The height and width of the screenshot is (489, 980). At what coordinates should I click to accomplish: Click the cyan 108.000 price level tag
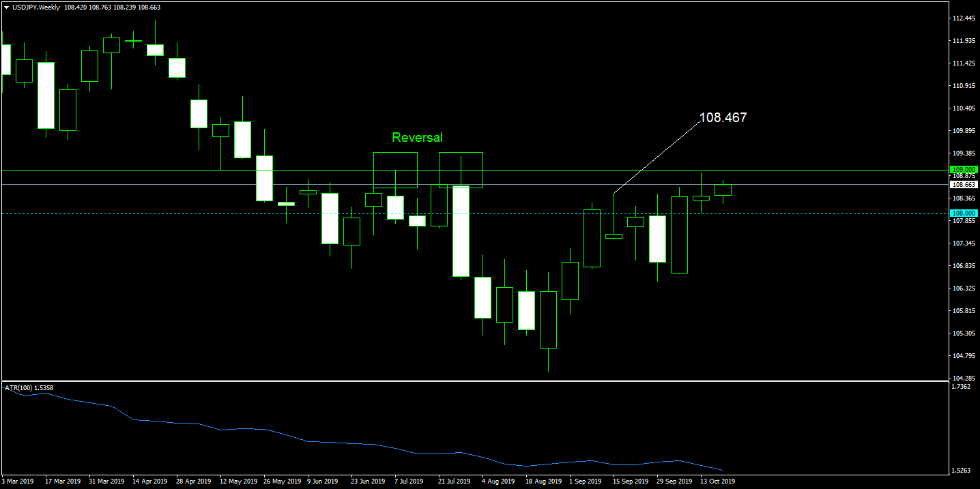tap(964, 213)
